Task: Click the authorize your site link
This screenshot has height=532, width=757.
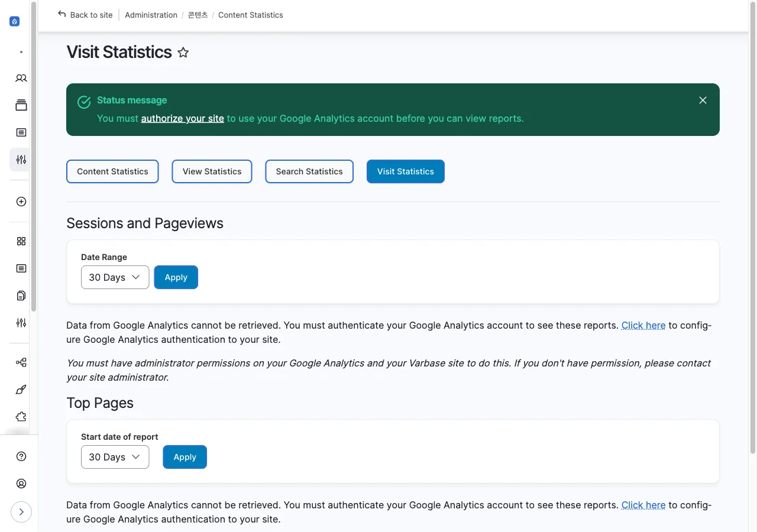Action: click(x=182, y=118)
